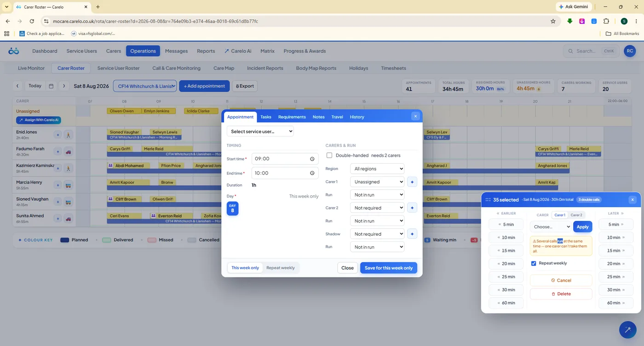This screenshot has height=346, width=644.
Task: Switch to the Notes tab
Action: (319, 117)
